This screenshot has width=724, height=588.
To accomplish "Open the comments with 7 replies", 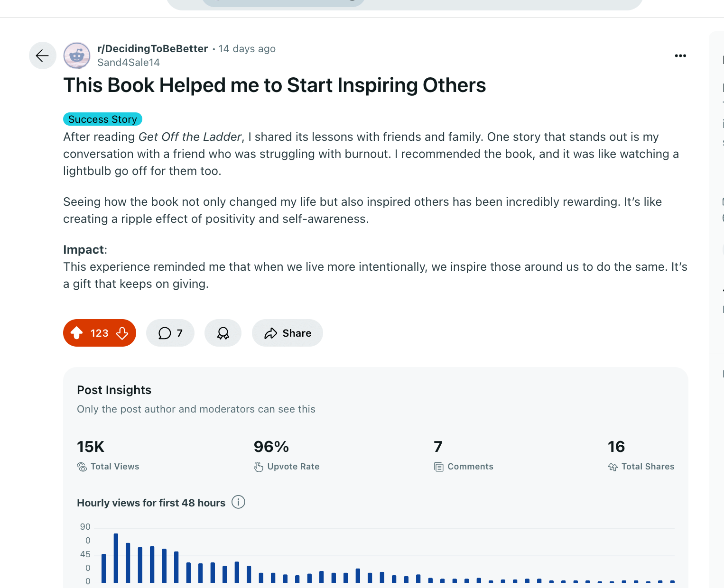I will point(170,333).
